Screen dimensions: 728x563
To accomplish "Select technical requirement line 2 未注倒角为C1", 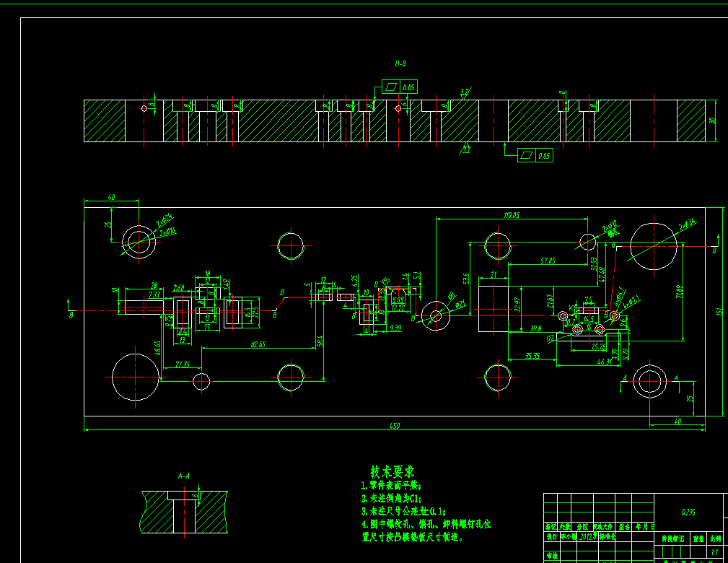I will (x=391, y=499).
